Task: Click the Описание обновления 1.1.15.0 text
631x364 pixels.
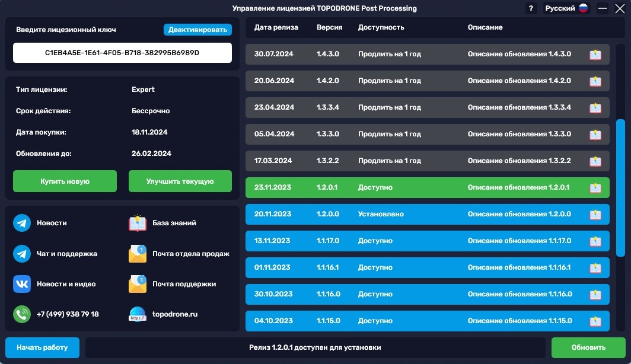Action: click(x=520, y=321)
